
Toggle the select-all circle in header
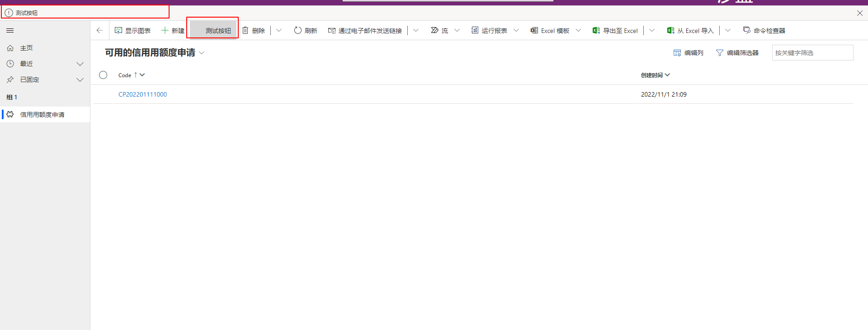click(x=103, y=75)
